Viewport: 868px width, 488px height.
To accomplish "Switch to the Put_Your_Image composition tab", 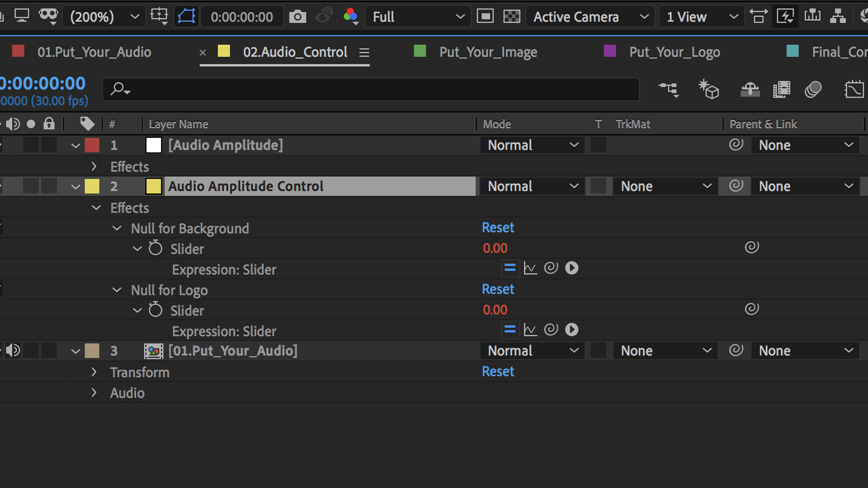I will 488,52.
